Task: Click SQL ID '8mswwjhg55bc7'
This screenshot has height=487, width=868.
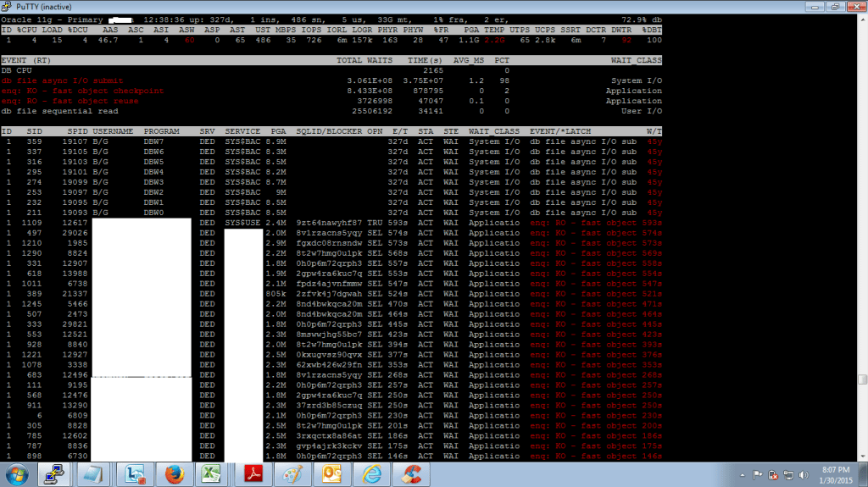Action: click(329, 335)
